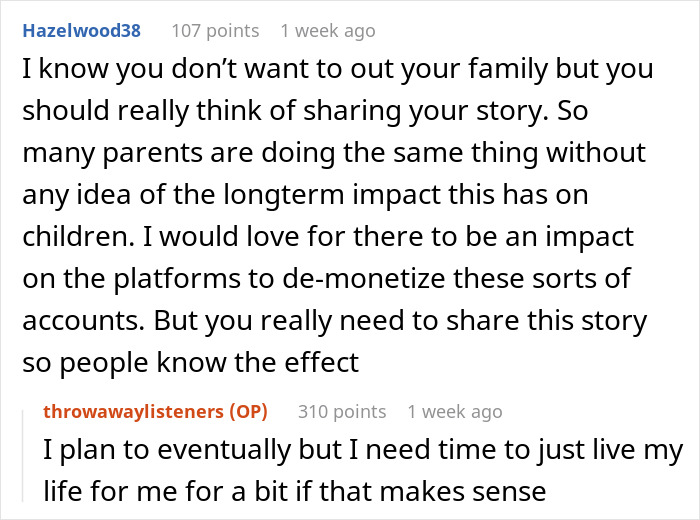Click the timestamp on the OP's reply
This screenshot has width=700, height=520.
click(x=455, y=412)
